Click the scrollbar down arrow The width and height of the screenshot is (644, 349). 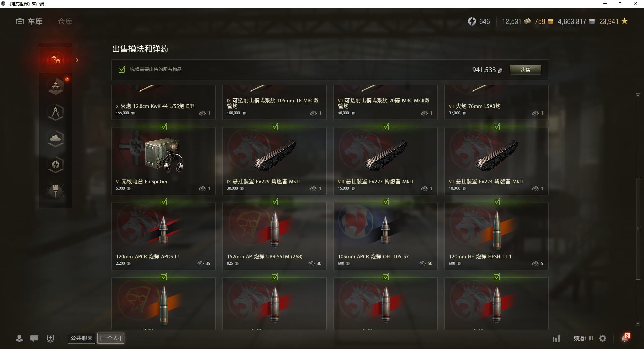(638, 324)
